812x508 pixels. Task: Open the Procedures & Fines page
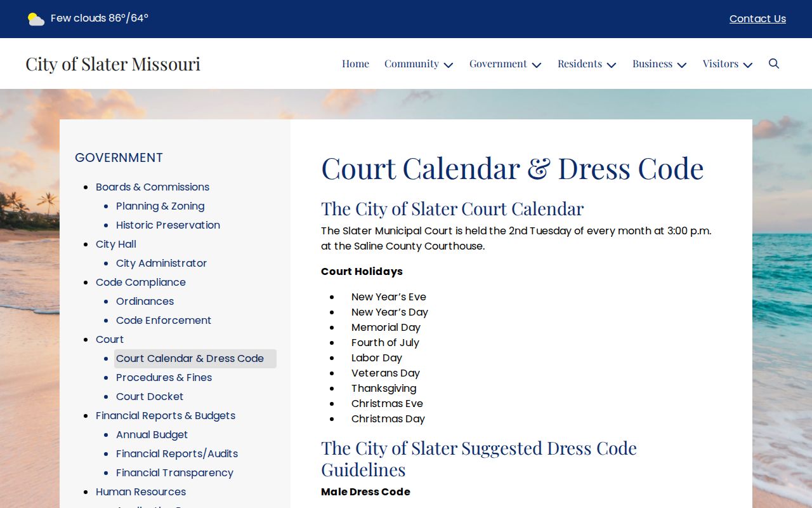pyautogui.click(x=164, y=377)
